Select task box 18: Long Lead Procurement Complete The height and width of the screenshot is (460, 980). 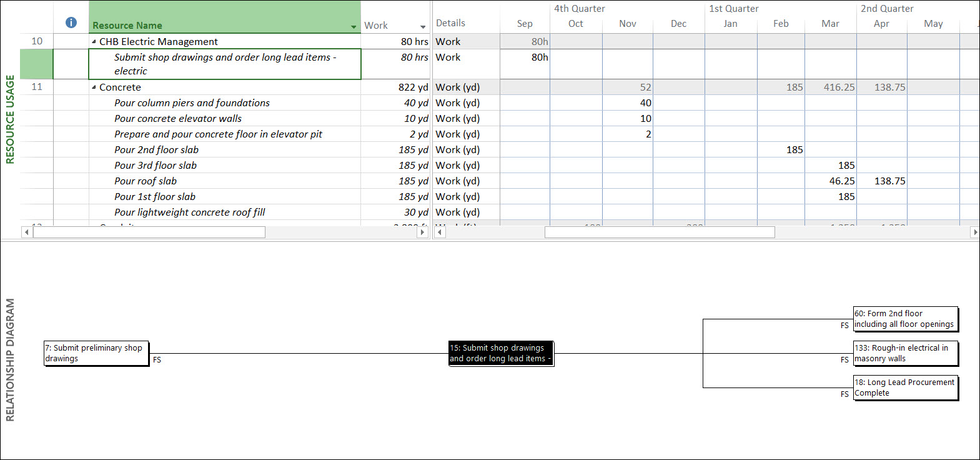tap(905, 387)
